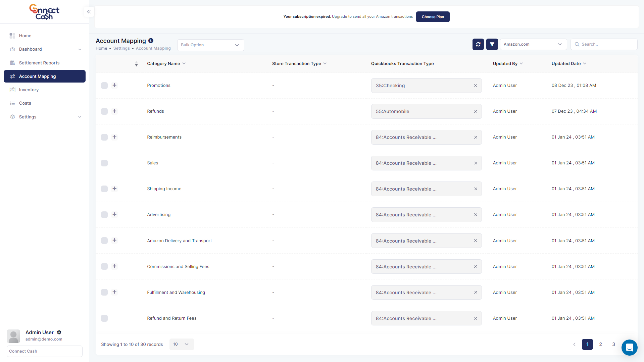This screenshot has height=362, width=644.
Task: Open the filter icon button
Action: [492, 44]
